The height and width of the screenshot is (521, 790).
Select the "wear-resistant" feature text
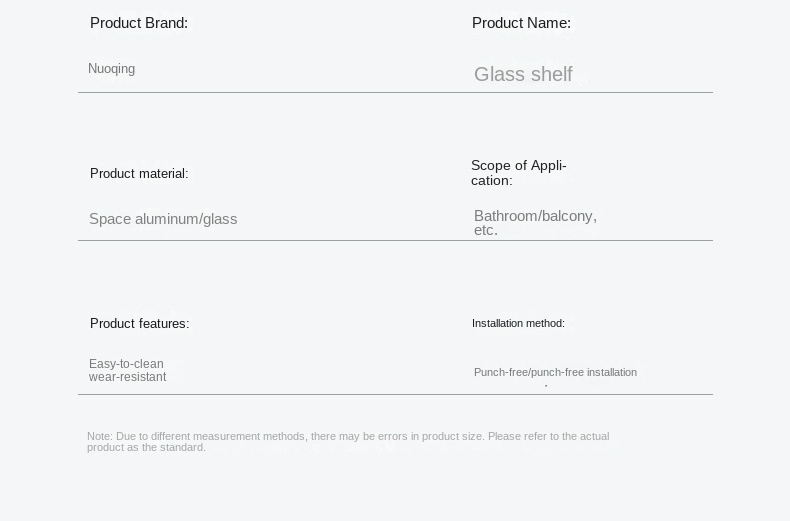click(127, 377)
